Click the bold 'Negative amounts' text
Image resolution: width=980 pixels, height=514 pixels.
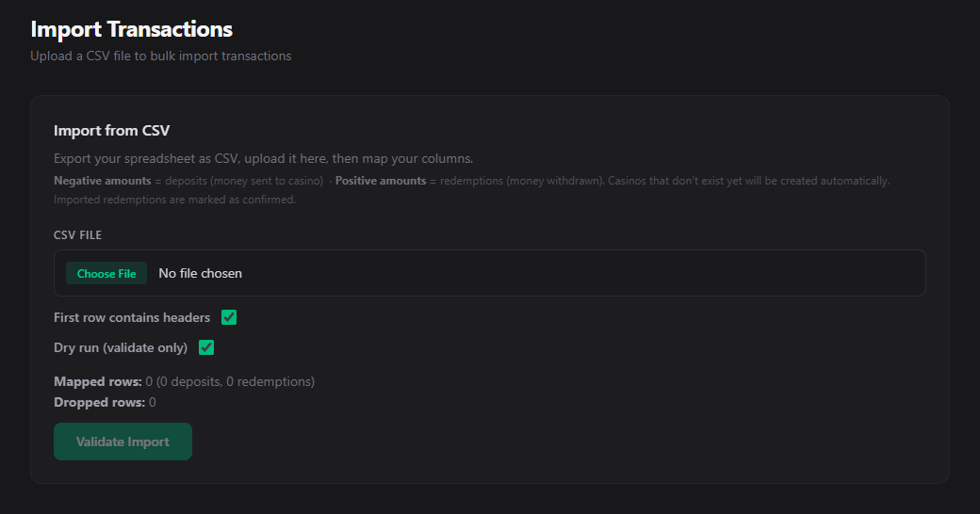click(102, 180)
